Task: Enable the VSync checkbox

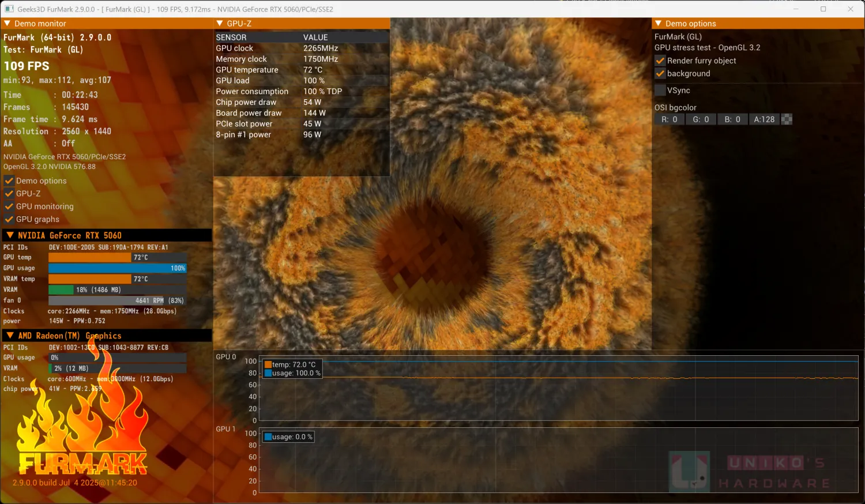Action: (660, 91)
